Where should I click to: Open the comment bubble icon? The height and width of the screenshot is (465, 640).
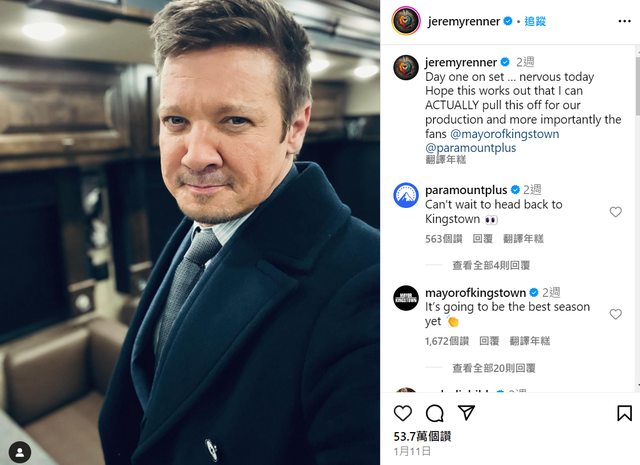(434, 413)
